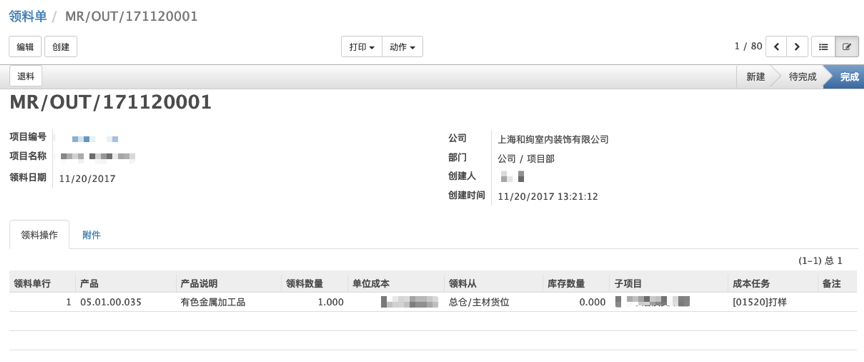Click the 创建 button

click(61, 47)
